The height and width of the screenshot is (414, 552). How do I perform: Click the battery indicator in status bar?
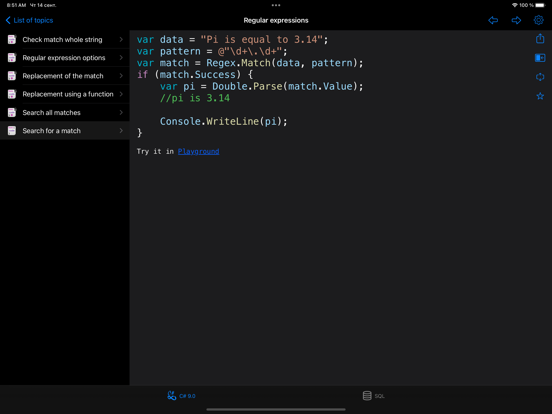coord(540,5)
